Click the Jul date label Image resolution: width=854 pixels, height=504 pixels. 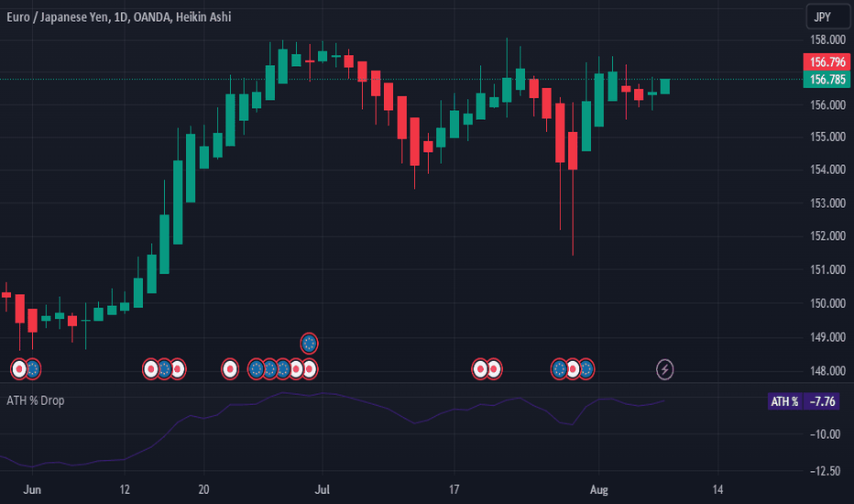point(322,490)
